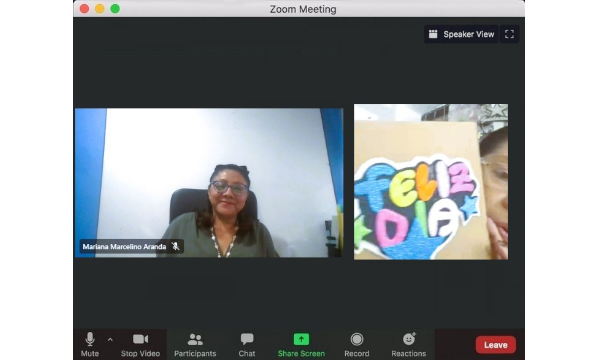This screenshot has width=600, height=360.
Task: Select the Feliz Dia participant video tile
Action: [431, 182]
